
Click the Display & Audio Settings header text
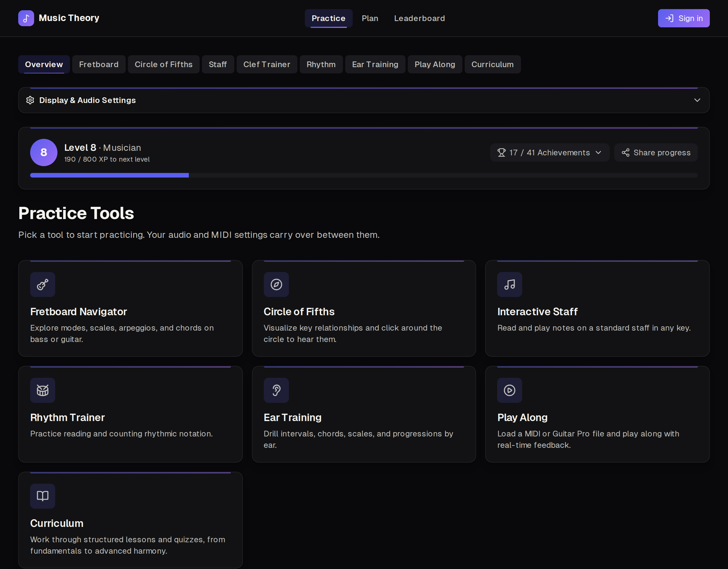[x=87, y=100]
